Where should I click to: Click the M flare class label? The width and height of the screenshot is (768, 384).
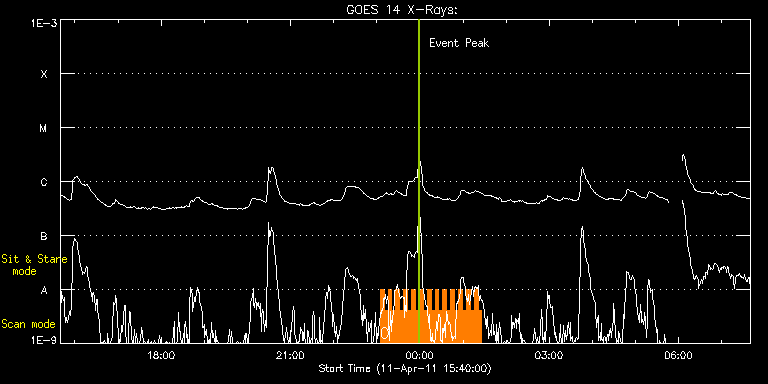point(44,128)
